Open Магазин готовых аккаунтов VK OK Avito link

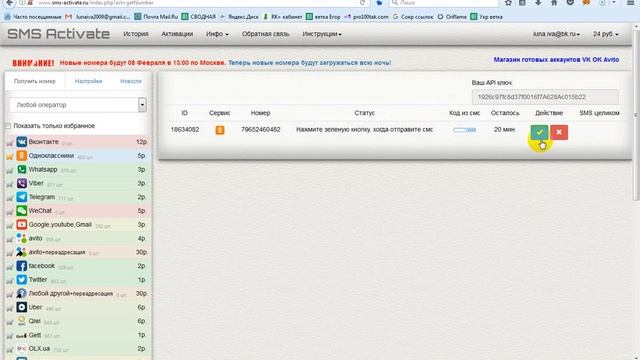tap(556, 60)
